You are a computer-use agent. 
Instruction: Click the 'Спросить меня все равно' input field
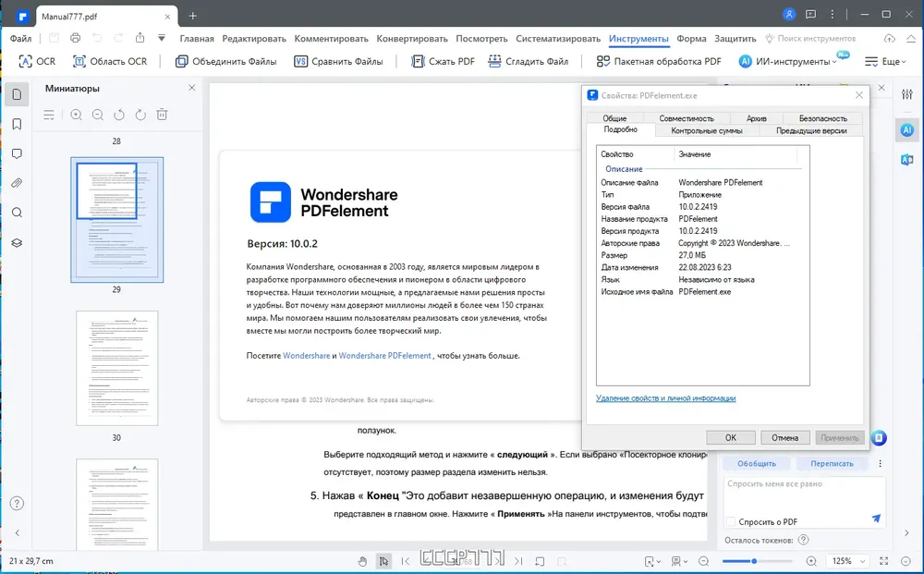pyautogui.click(x=805, y=495)
